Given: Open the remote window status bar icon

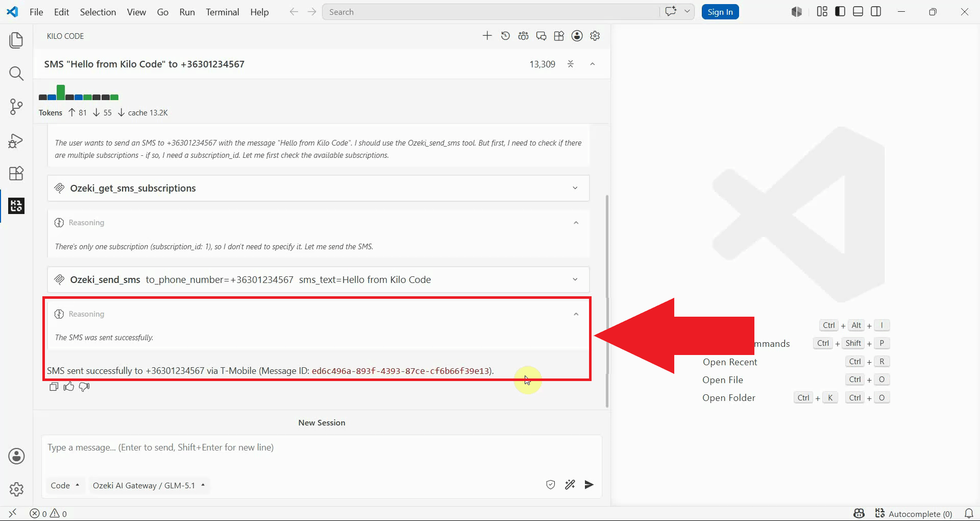Looking at the screenshot, I should (x=13, y=513).
